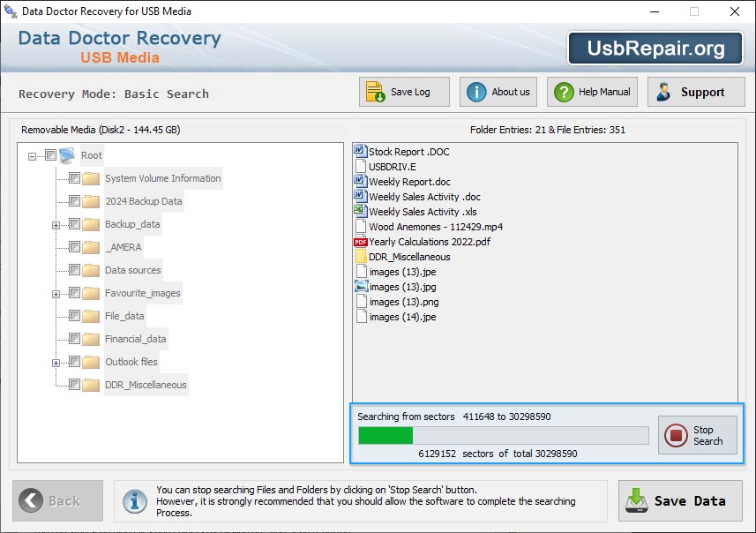Open the Help Manual
The image size is (756, 533).
pos(592,92)
